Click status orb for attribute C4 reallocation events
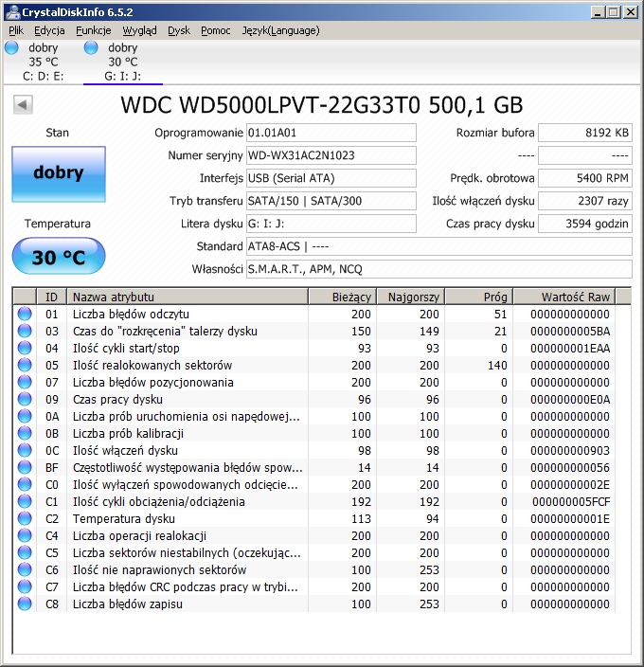The width and height of the screenshot is (644, 667). pos(25,535)
